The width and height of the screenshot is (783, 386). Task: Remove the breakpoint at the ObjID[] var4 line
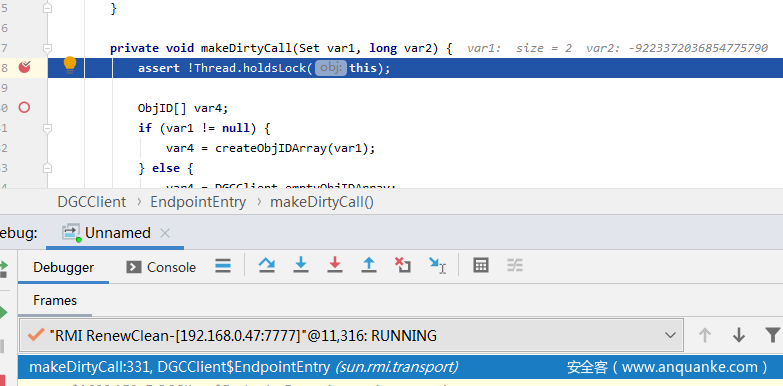(x=24, y=107)
